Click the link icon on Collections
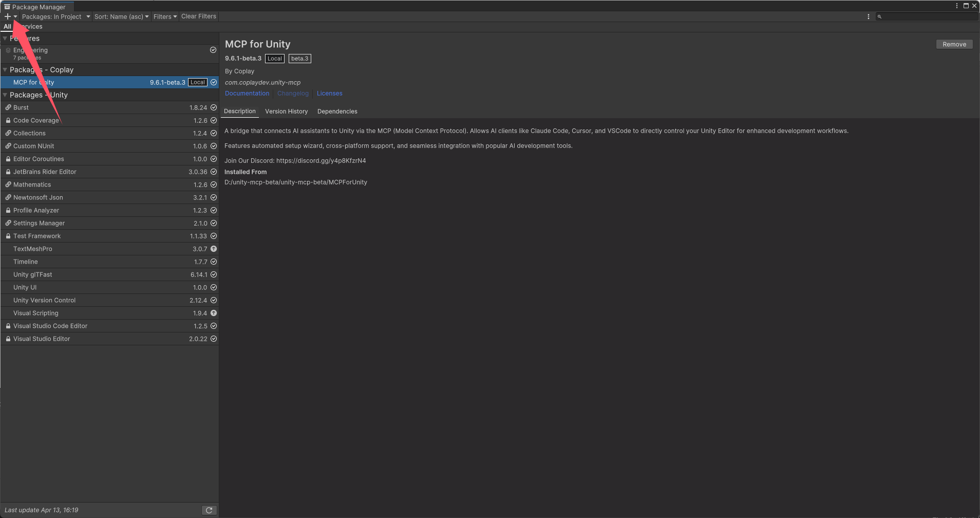 coord(8,133)
